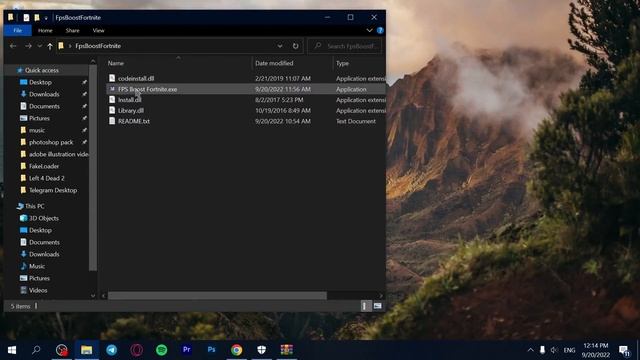Open Photoshop from the taskbar

[211, 350]
